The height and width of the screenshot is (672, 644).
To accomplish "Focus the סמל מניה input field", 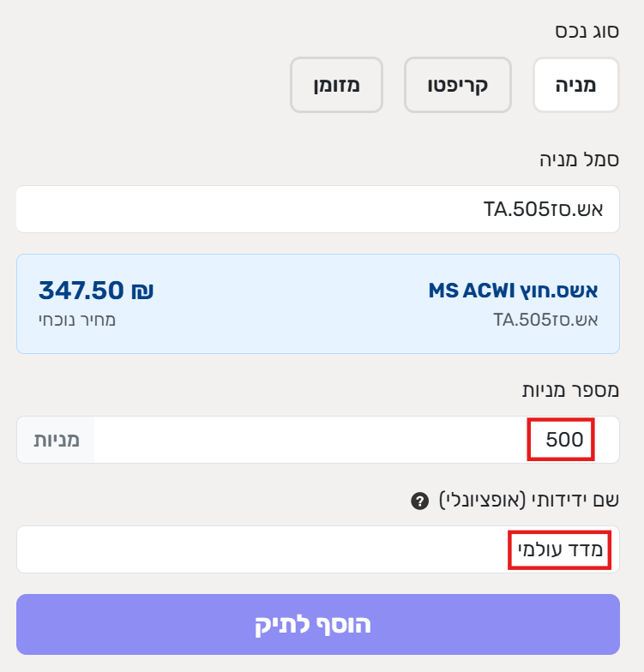I will pyautogui.click(x=318, y=209).
